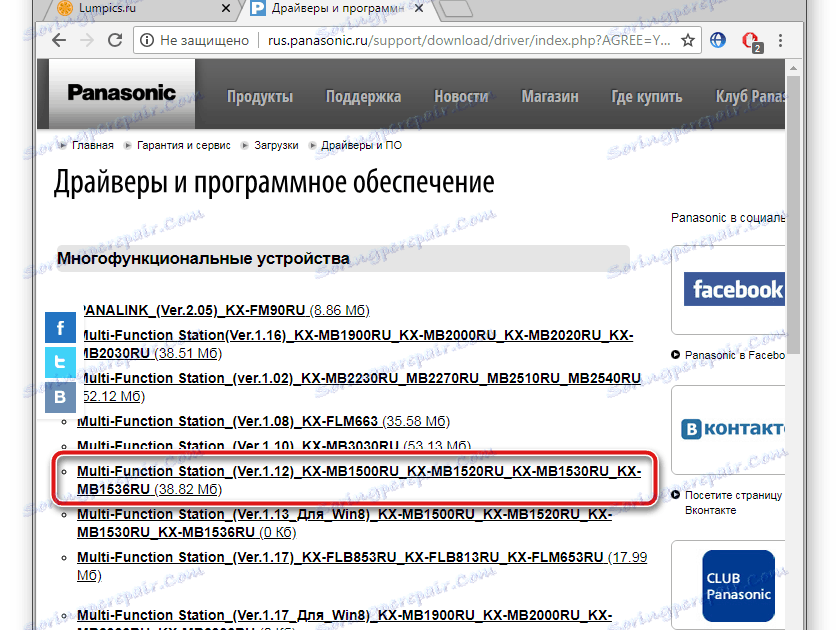The height and width of the screenshot is (630, 839).
Task: Open a new tab button
Action: click(x=455, y=8)
